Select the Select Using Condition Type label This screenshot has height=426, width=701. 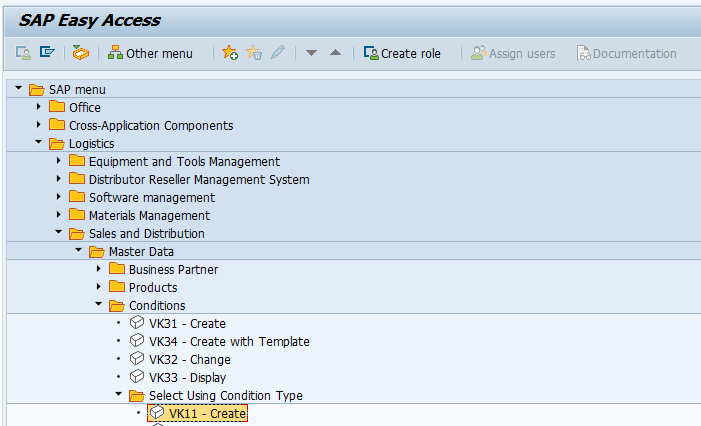point(226,396)
